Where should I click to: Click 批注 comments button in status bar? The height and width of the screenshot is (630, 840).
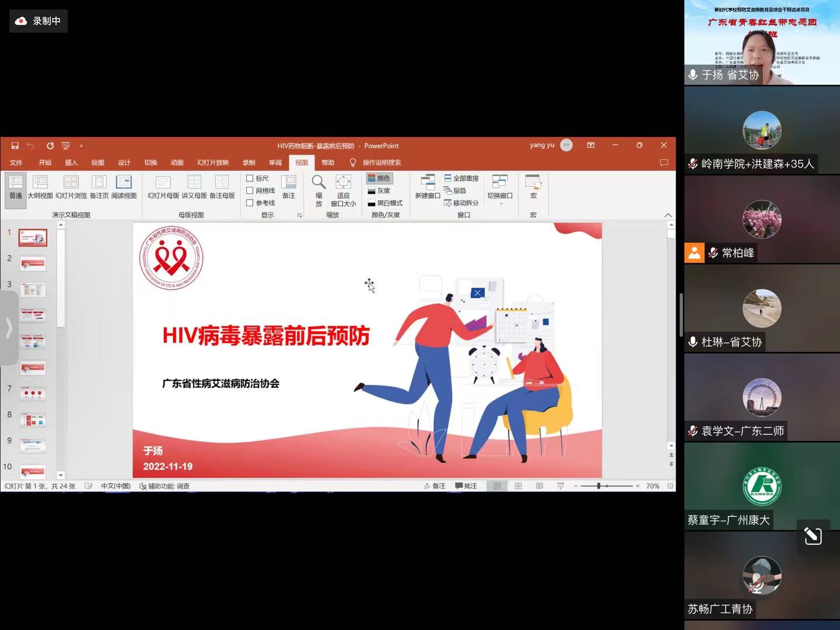(x=466, y=486)
